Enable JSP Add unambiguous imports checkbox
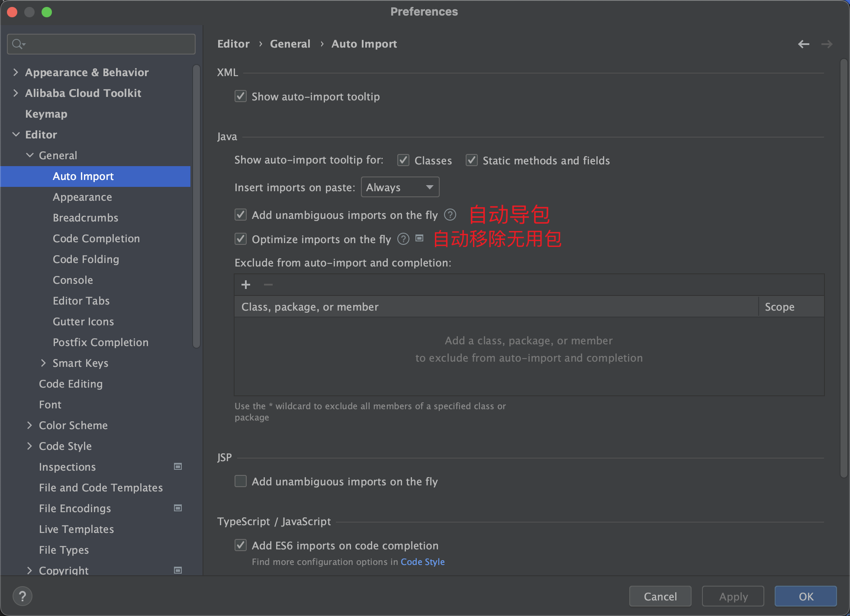 click(x=241, y=481)
